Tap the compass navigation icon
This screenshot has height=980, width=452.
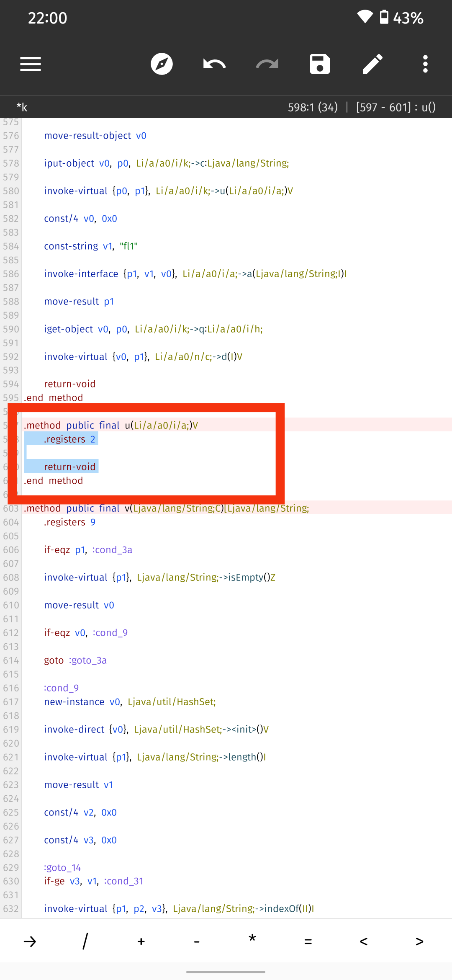162,64
